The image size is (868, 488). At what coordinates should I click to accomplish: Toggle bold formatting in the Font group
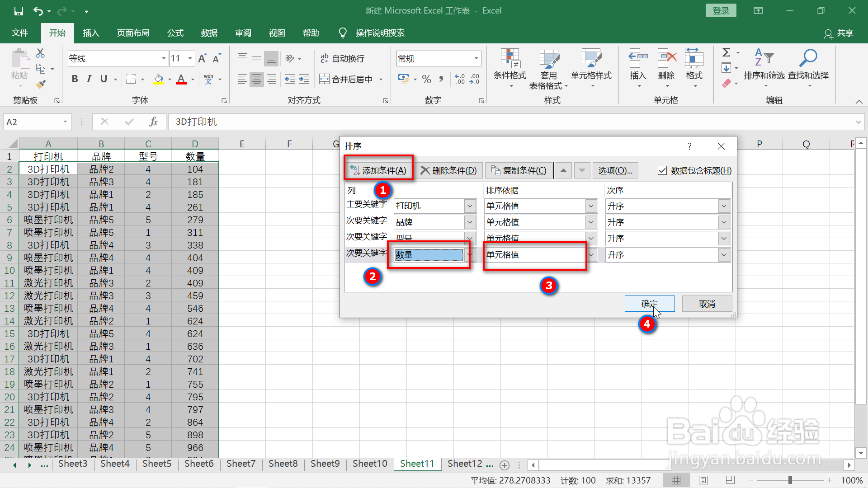click(75, 79)
